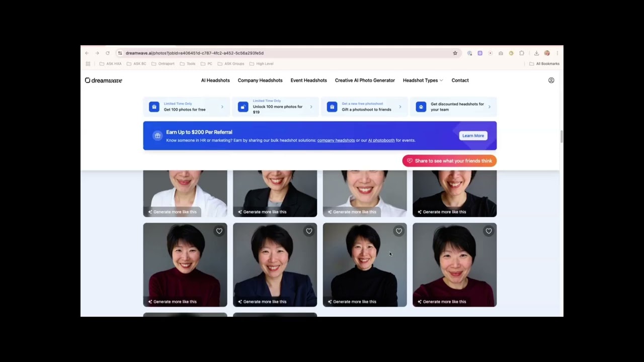The width and height of the screenshot is (644, 362).
Task: Open the extensions puzzle icon
Action: coord(522,53)
